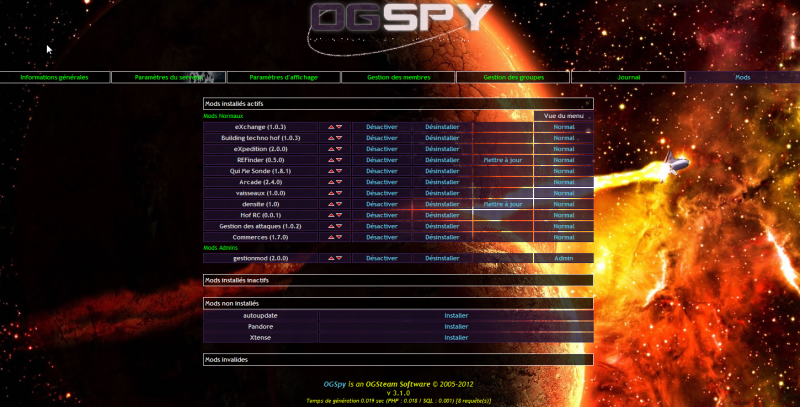The image size is (800, 407).
Task: Update the densite mod via Mettre à jour
Action: [503, 204]
